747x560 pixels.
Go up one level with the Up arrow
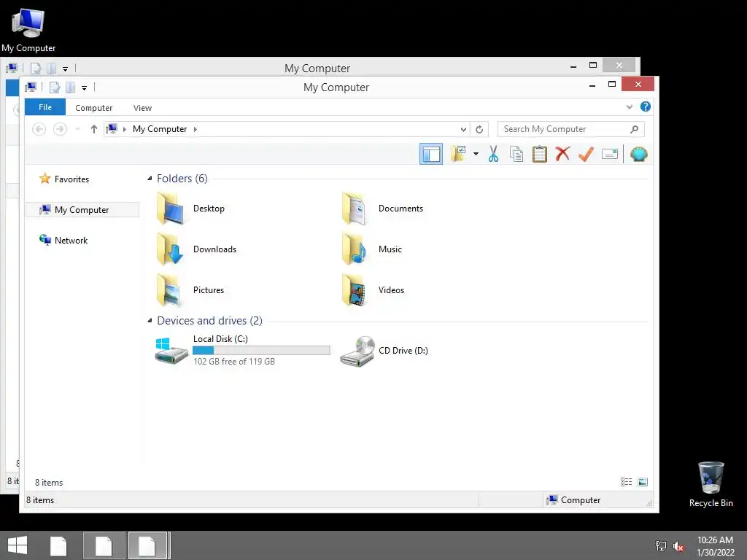(x=94, y=129)
